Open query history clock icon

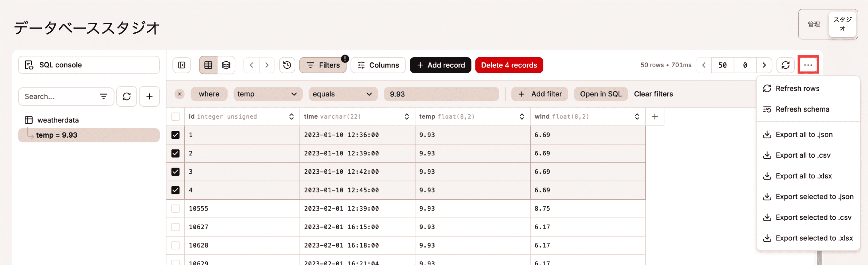[x=287, y=65]
